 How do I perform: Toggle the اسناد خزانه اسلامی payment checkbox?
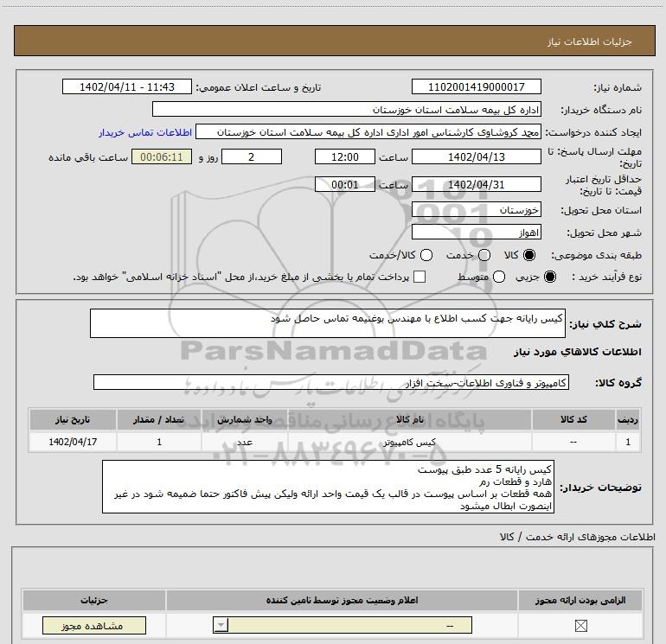coord(419,277)
